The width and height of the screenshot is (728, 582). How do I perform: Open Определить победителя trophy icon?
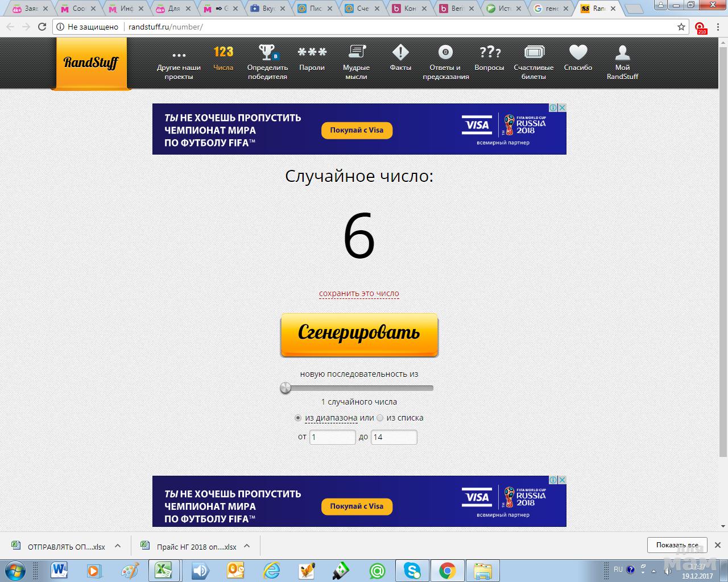(x=267, y=53)
